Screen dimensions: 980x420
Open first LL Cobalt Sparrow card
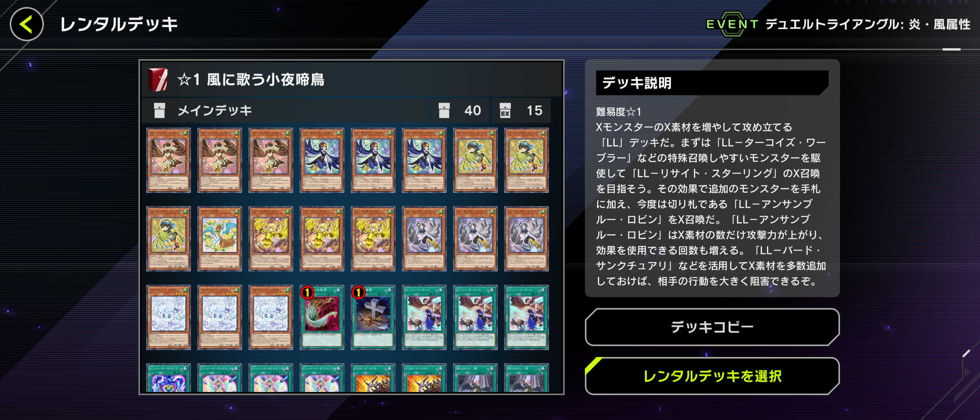coord(168,160)
